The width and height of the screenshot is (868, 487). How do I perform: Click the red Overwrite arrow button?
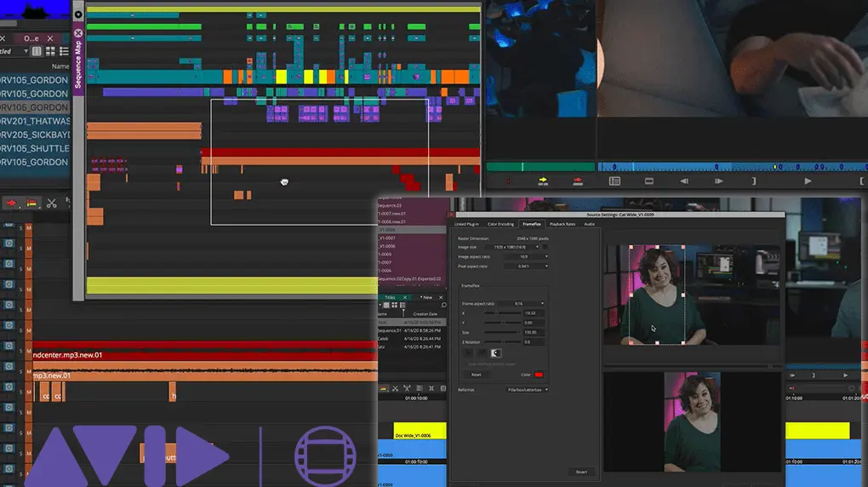click(x=578, y=180)
